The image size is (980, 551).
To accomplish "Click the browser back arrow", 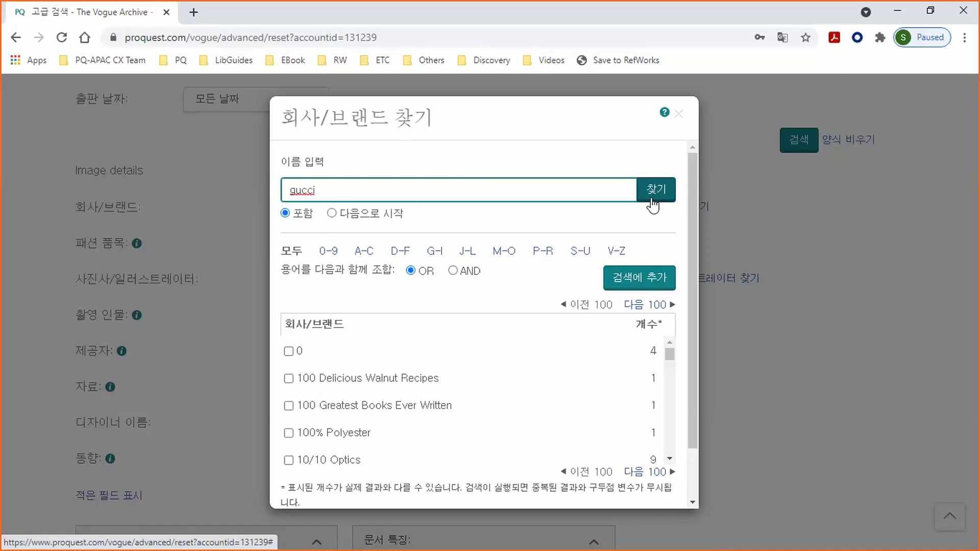I will tap(16, 37).
